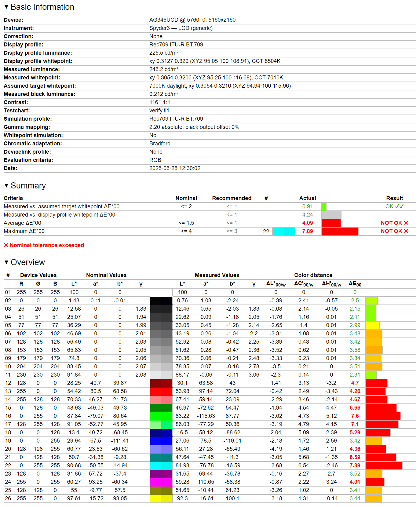Viewport: 420px width, 507px height.
Task: Collapse the Overview section triangle
Action: coord(6,262)
